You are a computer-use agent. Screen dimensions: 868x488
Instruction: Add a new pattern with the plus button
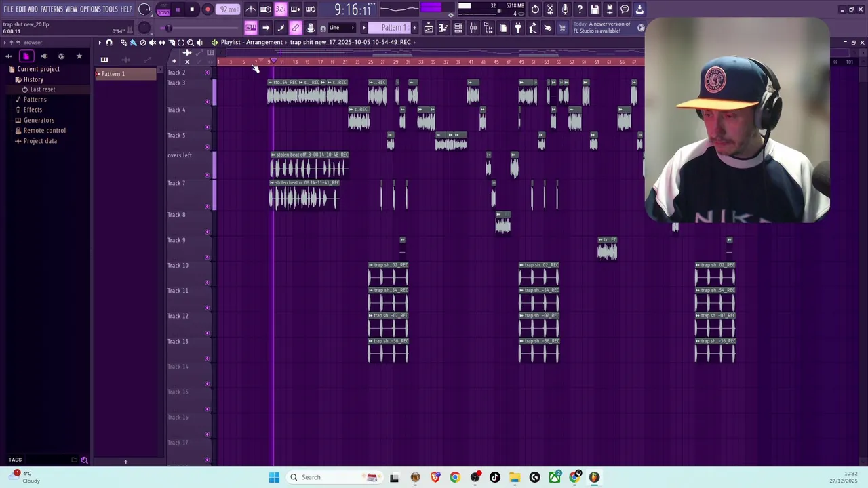coord(414,28)
